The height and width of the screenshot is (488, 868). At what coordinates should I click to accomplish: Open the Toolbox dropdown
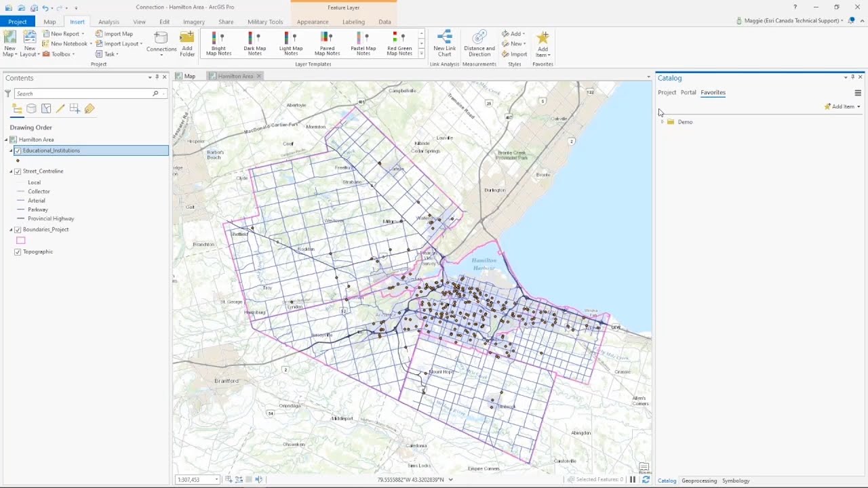(x=74, y=54)
